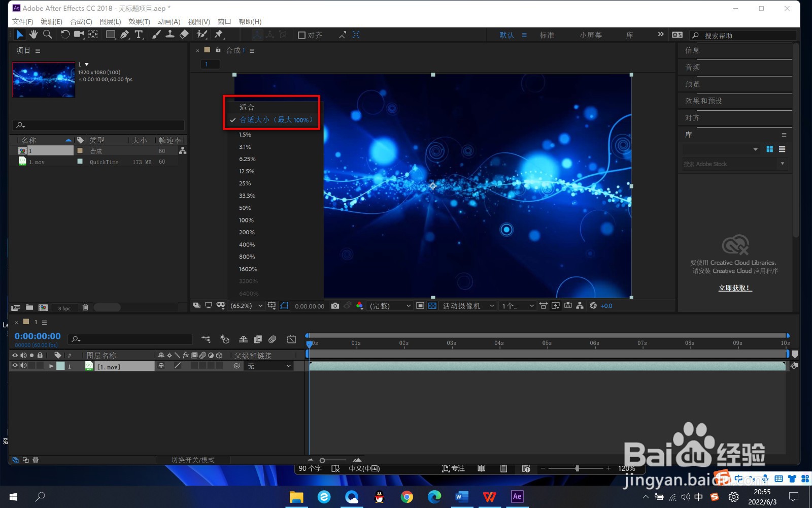Open the Adobe Stock search dropdown arrow
This screenshot has width=812, height=508.
(782, 164)
